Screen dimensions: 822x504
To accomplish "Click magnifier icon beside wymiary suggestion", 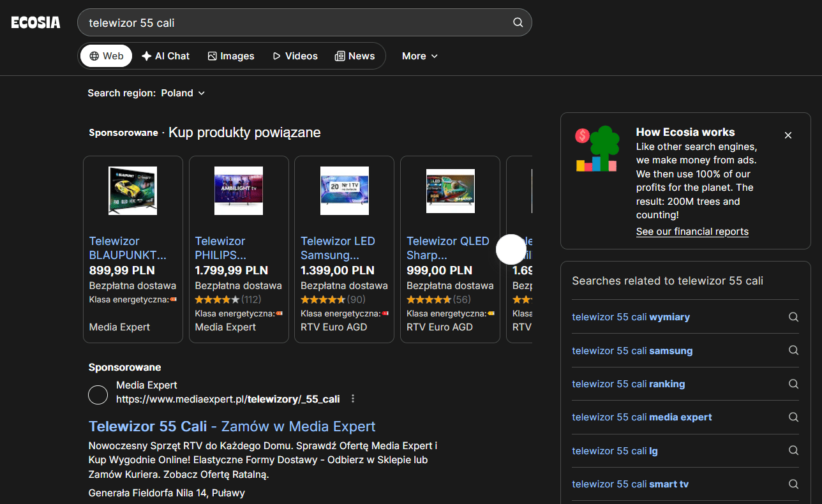I will [x=793, y=317].
